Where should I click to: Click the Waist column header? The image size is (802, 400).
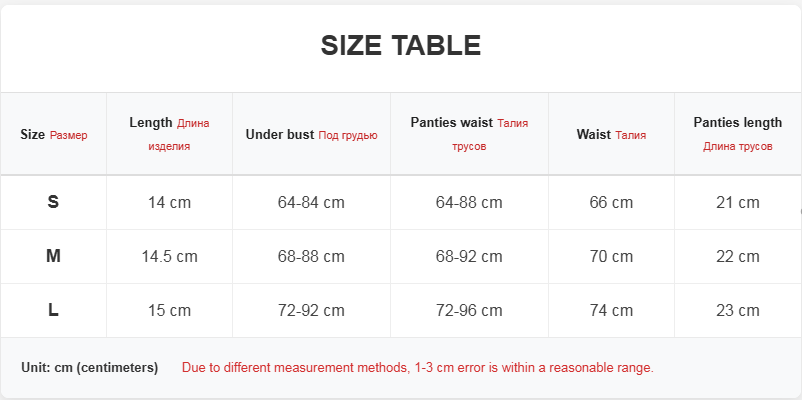point(611,135)
